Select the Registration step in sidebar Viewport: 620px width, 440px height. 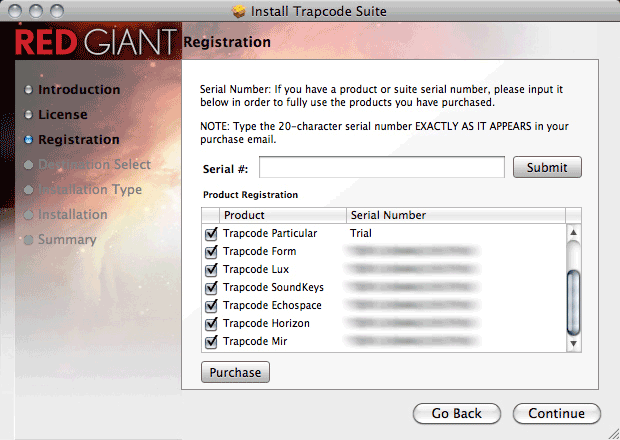(79, 140)
